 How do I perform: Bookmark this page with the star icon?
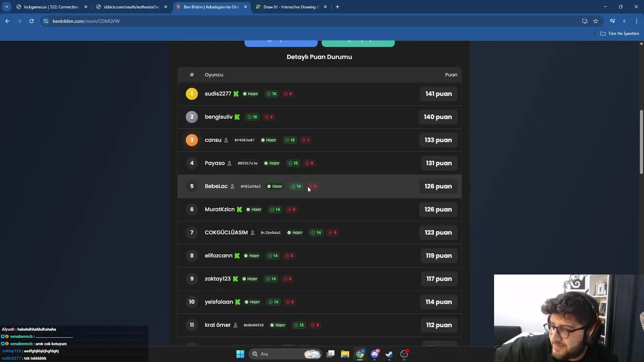pyautogui.click(x=596, y=21)
